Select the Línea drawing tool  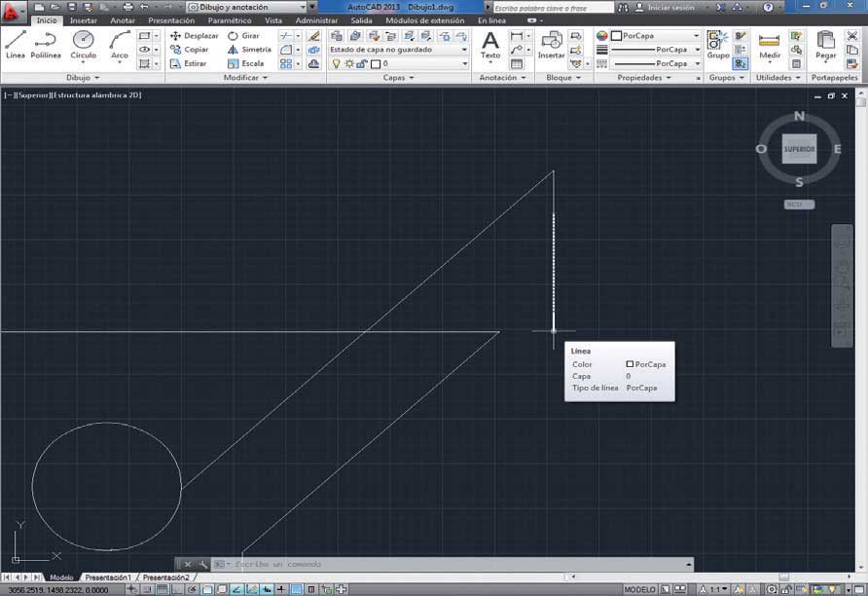tap(16, 45)
